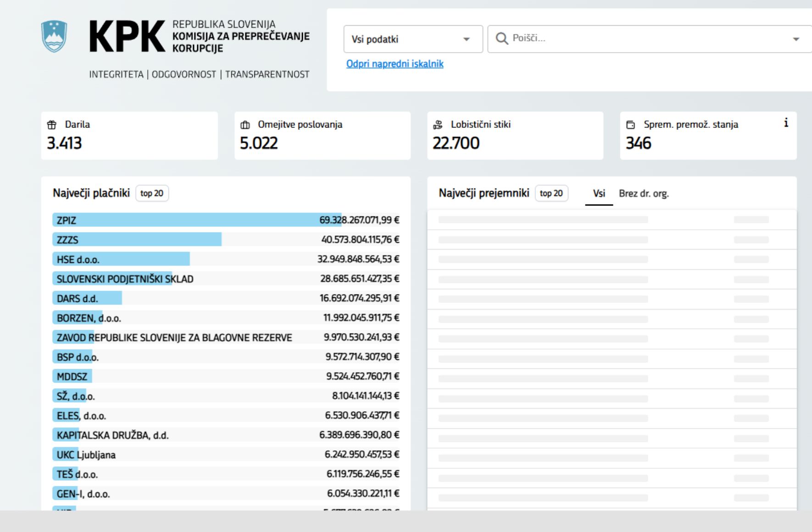Click top 20 badge beside Največji prejemniki
Image resolution: width=812 pixels, height=532 pixels.
551,193
